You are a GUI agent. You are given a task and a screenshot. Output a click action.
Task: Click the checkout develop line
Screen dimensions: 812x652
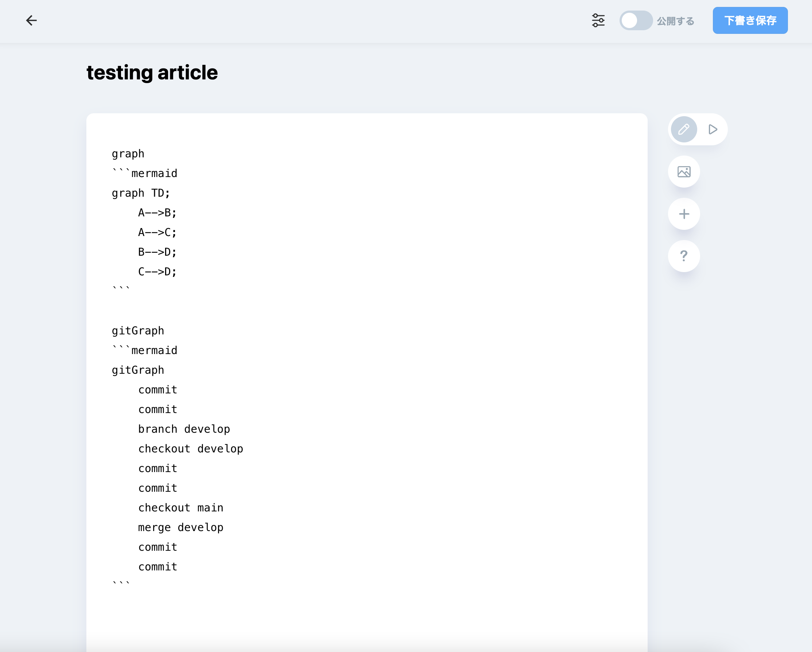[190, 449]
